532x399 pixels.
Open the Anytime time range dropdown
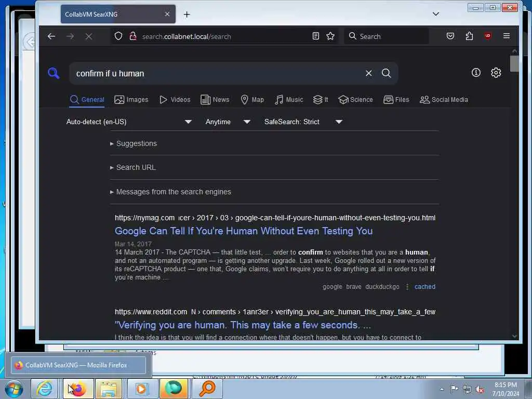coord(228,122)
